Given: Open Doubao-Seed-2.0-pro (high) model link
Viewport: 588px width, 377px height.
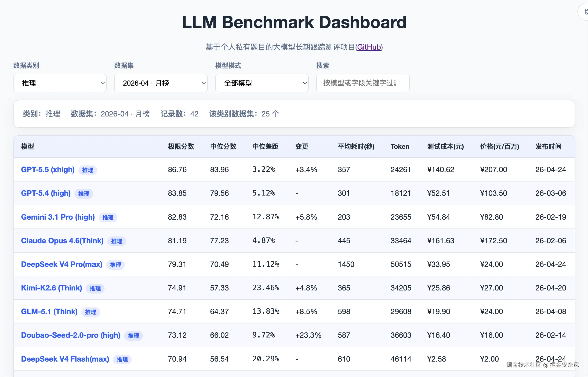Looking at the screenshot, I should tap(70, 335).
